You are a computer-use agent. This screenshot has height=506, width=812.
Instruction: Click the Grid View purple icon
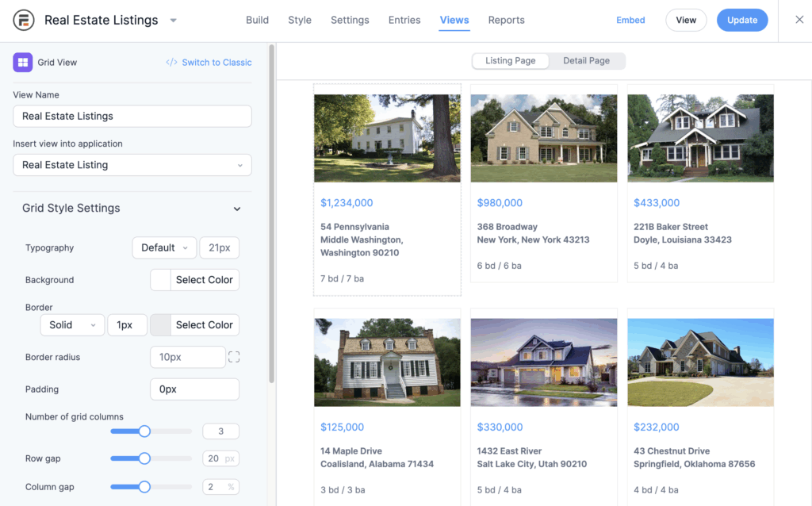click(x=21, y=62)
